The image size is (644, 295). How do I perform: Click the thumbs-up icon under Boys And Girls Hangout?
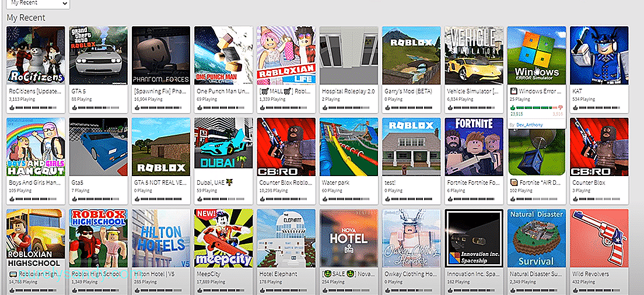point(12,199)
